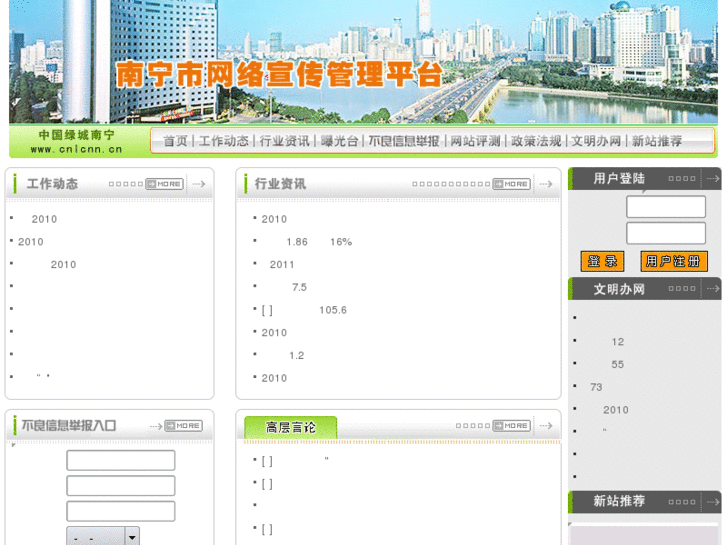Image resolution: width=727 pixels, height=545 pixels.
Task: Click arrow icon in 用户登陆 header
Action: pyautogui.click(x=713, y=179)
